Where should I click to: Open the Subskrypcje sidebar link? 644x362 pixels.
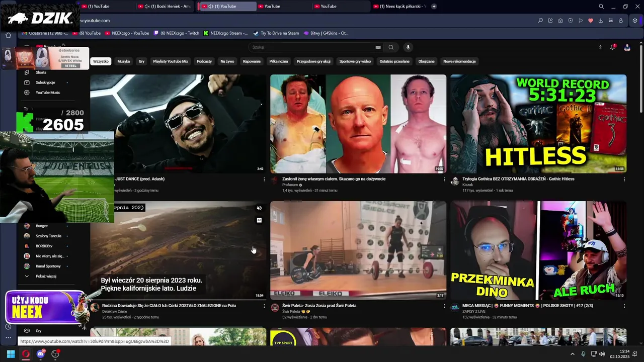(45, 82)
